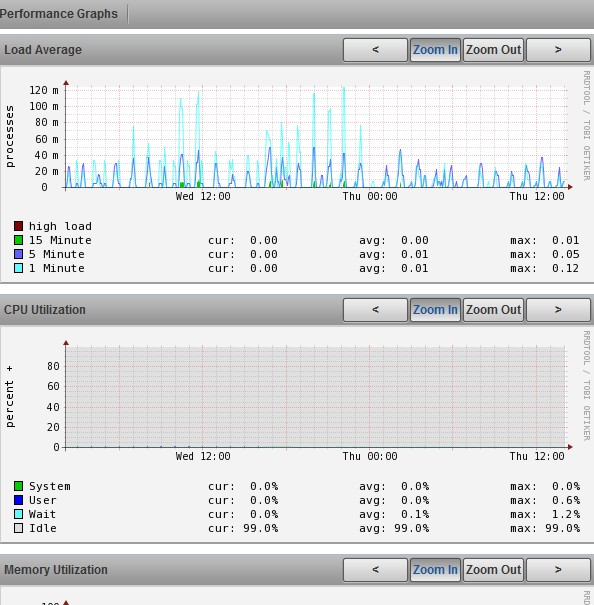Click 1 Minute max value 0.12
The image size is (594, 605).
pyautogui.click(x=565, y=268)
